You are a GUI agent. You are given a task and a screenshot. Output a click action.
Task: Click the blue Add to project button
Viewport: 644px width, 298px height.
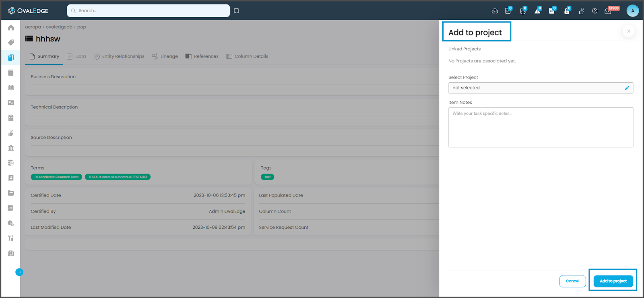click(x=613, y=281)
